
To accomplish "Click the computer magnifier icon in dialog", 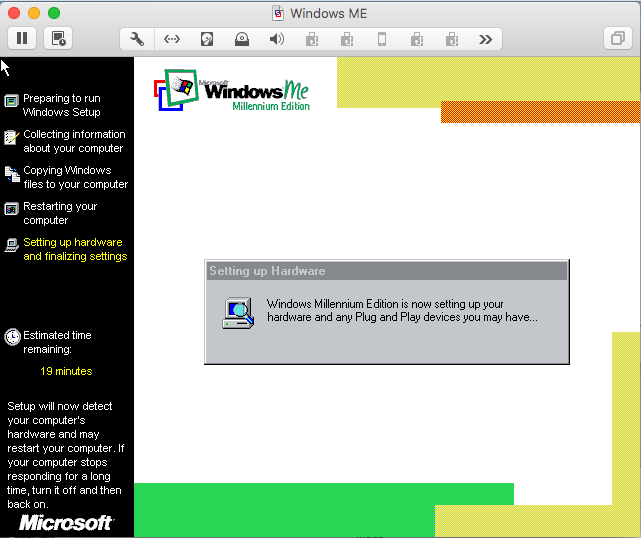I will (x=238, y=313).
